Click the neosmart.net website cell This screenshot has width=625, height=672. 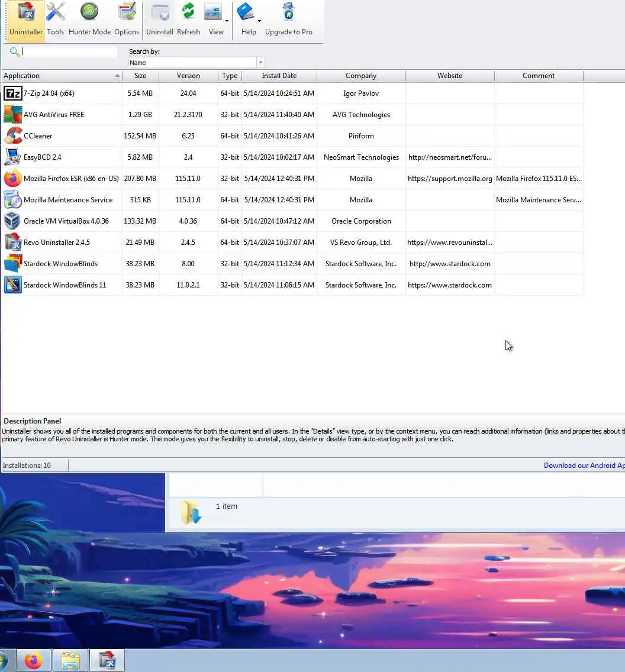(x=450, y=157)
